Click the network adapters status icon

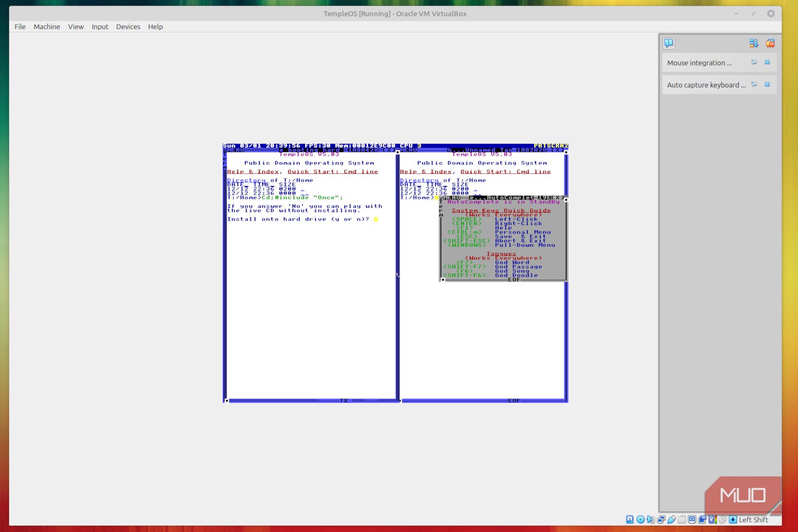pos(661,519)
